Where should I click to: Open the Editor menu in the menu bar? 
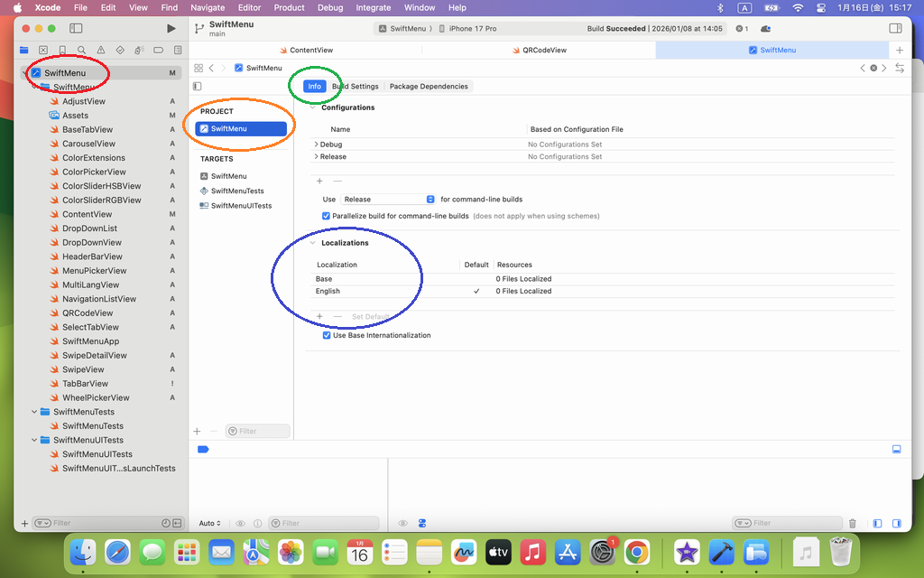[x=249, y=7]
